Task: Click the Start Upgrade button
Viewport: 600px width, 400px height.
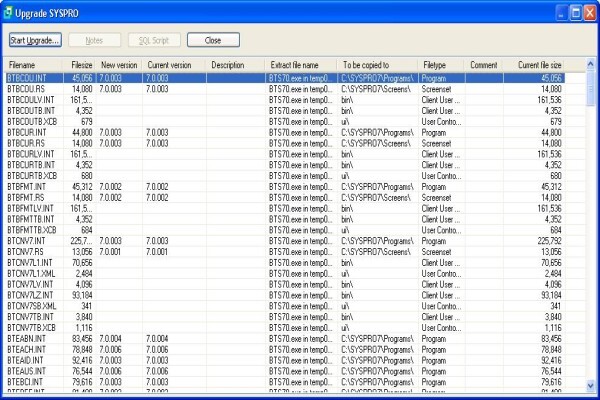Action: click(35, 40)
